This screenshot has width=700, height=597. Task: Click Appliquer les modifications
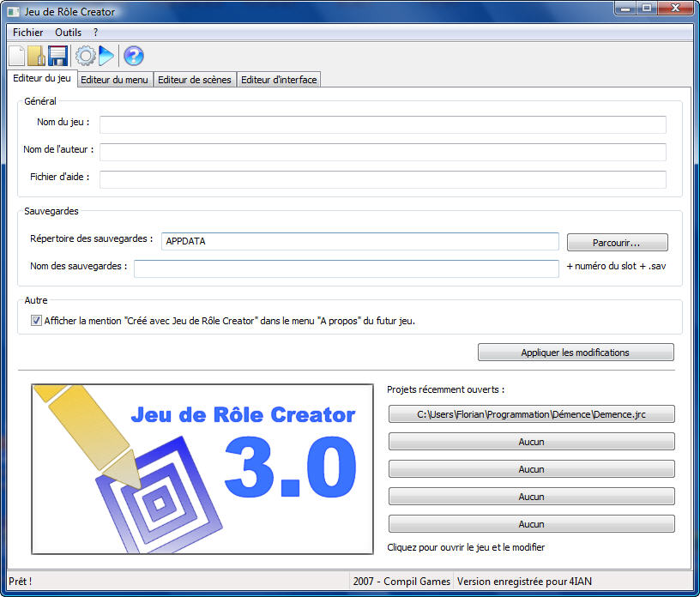(x=576, y=353)
